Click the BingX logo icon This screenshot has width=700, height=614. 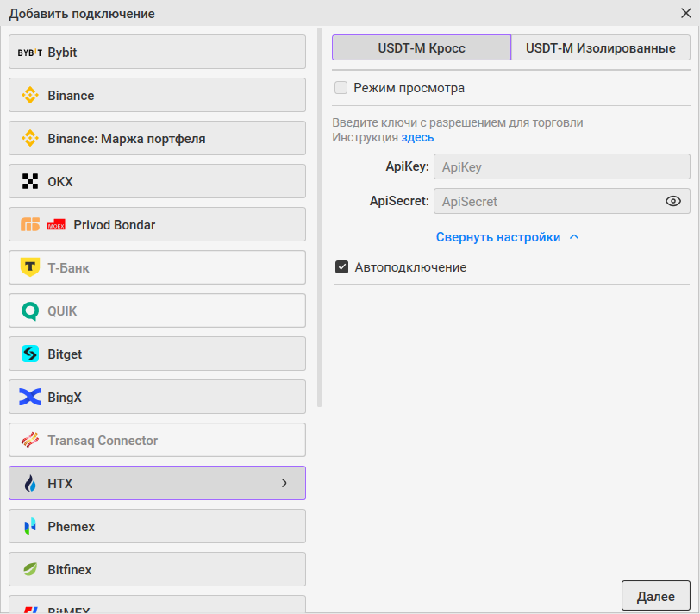click(x=30, y=398)
